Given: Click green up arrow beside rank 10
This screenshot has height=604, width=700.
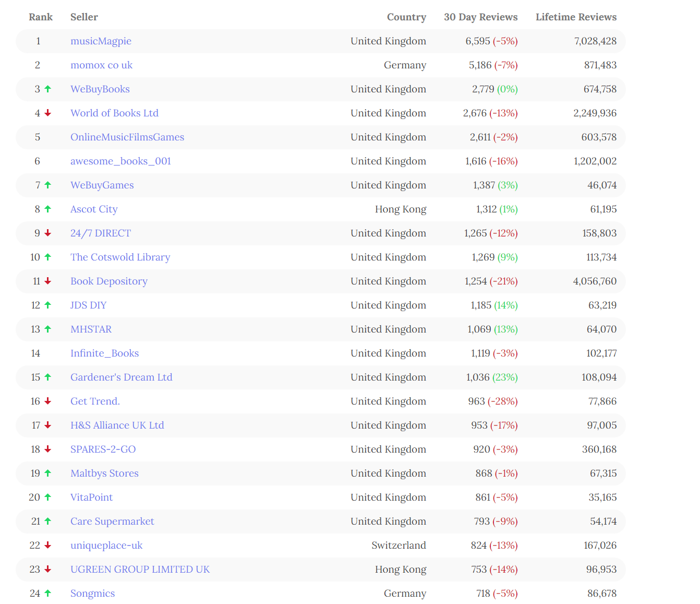Looking at the screenshot, I should 48,257.
